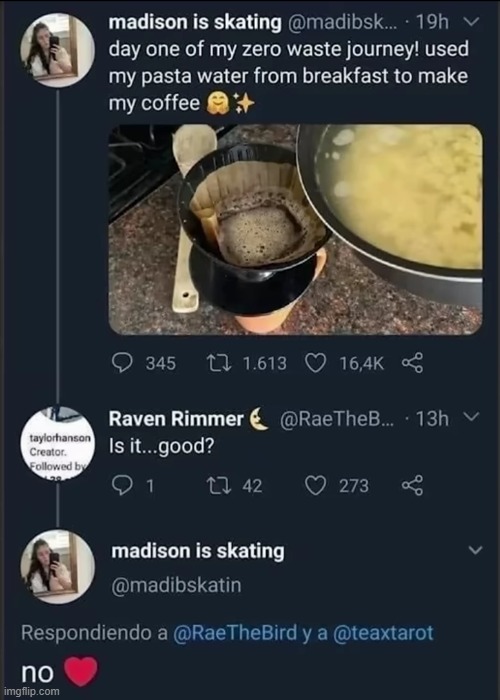The image size is (500, 700).
Task: Like the tweet with 16,4K likes
Action: click(315, 363)
